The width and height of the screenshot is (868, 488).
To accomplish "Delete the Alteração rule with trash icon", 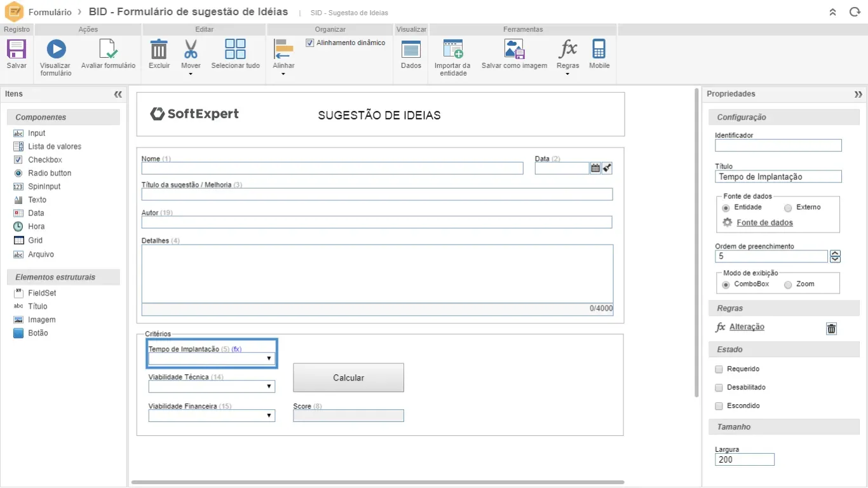I will coord(831,329).
